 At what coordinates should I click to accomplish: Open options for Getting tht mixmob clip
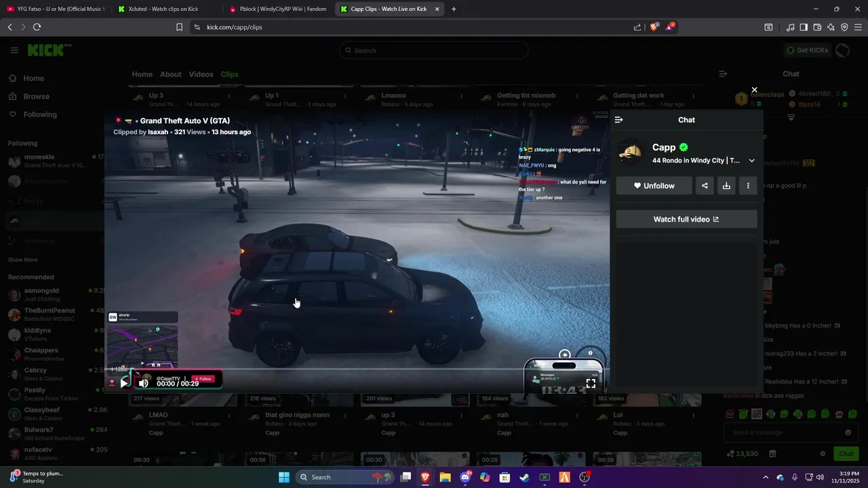pos(577,96)
